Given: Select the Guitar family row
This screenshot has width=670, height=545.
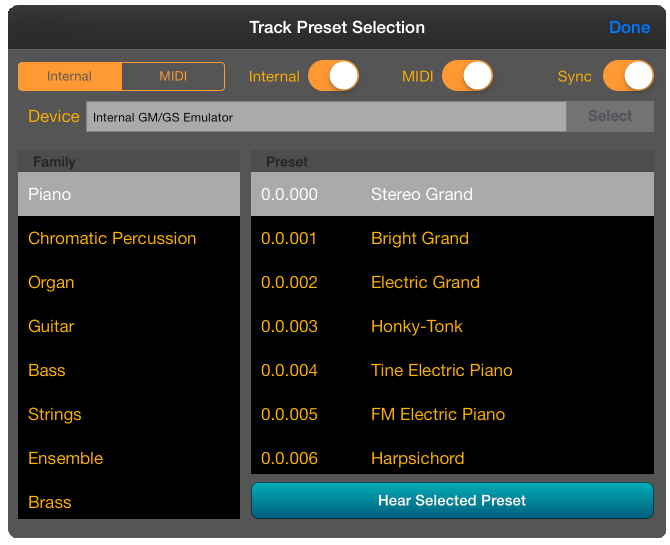Looking at the screenshot, I should [129, 326].
